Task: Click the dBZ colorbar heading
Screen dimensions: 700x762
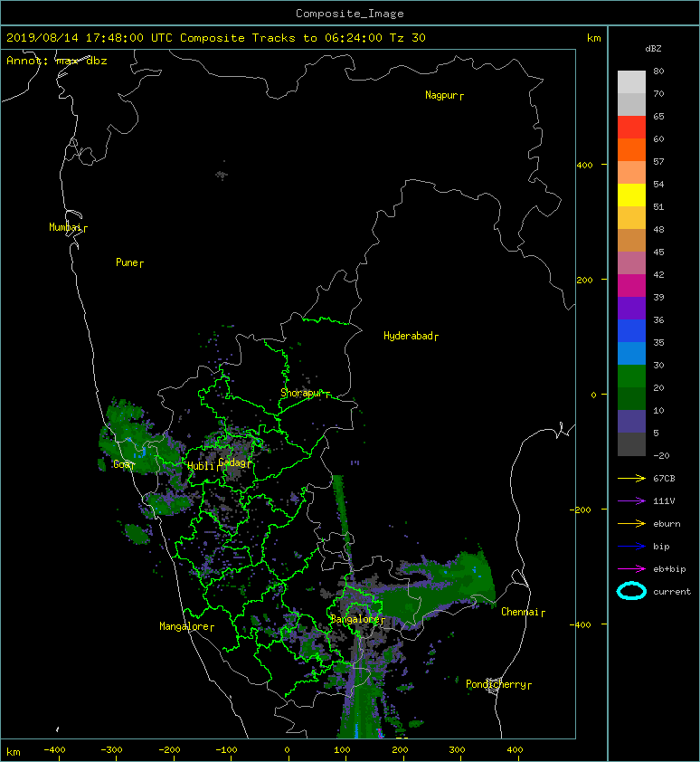Action: (x=653, y=49)
